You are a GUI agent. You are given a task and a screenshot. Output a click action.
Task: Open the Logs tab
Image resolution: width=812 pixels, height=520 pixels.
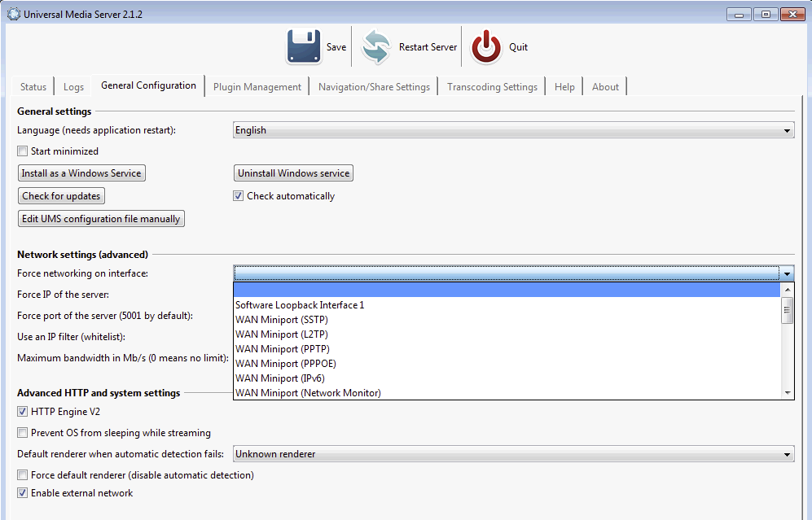point(73,87)
